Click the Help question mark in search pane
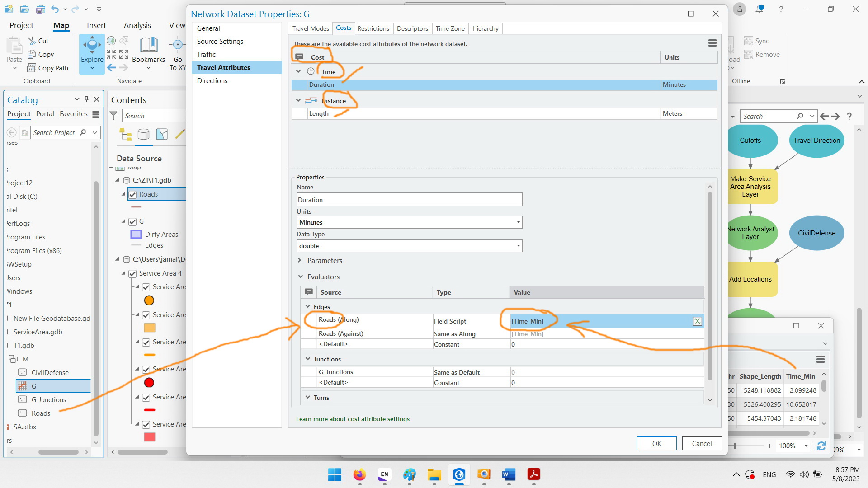Viewport: 868px width, 488px height. click(849, 117)
